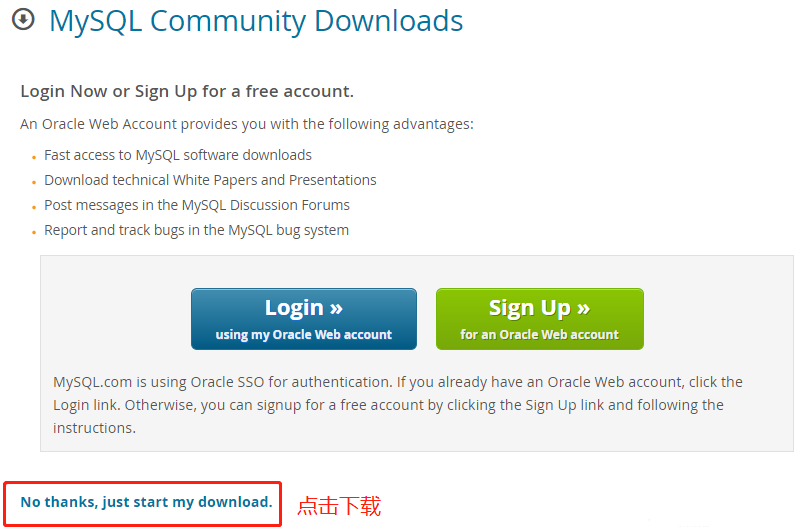Click the orange bullet beside Download technical

(x=34, y=182)
